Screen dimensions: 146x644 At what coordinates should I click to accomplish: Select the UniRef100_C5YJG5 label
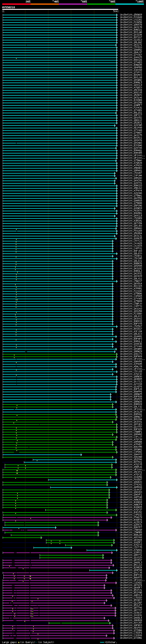click(x=131, y=372)
